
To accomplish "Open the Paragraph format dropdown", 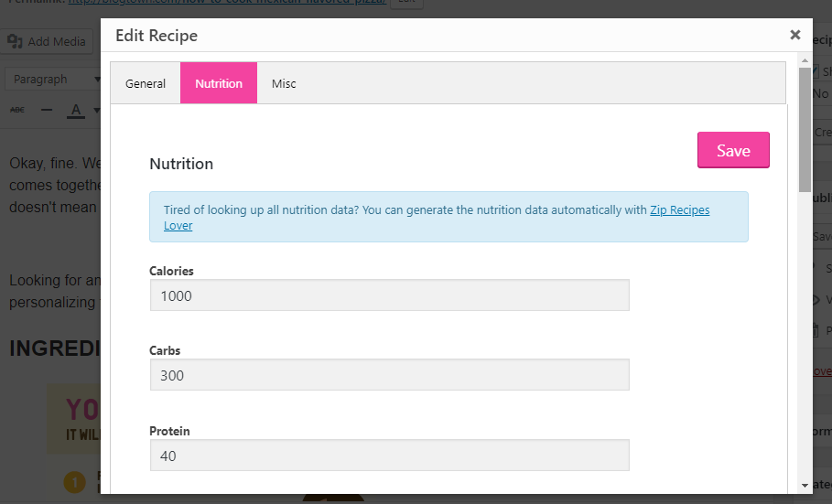I will click(x=53, y=79).
